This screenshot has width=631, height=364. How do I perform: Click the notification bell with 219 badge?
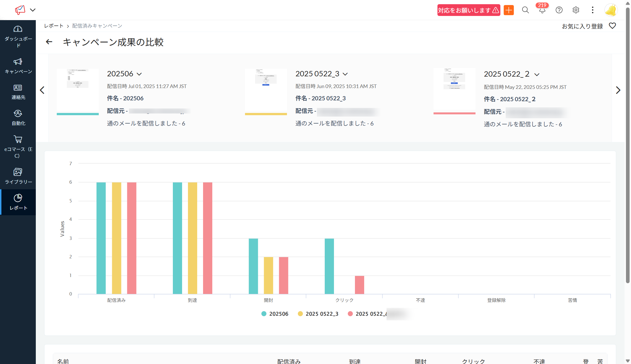(542, 10)
